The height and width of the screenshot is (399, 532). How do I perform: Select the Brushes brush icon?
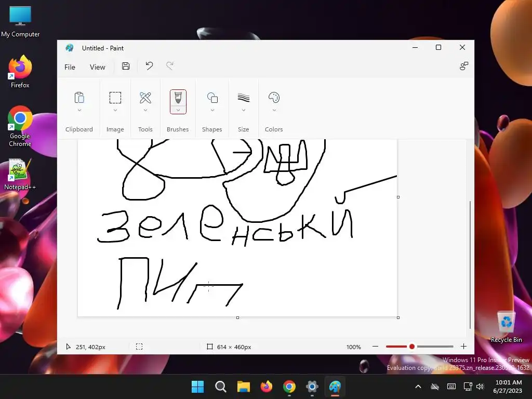pos(178,98)
